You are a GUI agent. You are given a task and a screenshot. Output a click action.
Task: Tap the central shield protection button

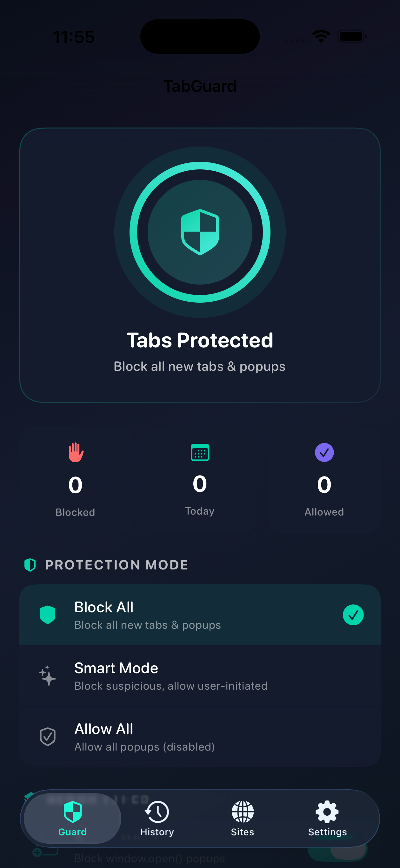pos(200,232)
